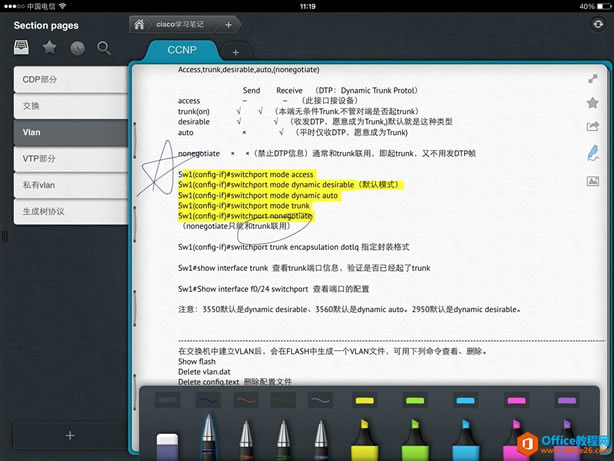614x461 pixels.
Task: Switch to the CCNP section tab
Action: point(182,50)
